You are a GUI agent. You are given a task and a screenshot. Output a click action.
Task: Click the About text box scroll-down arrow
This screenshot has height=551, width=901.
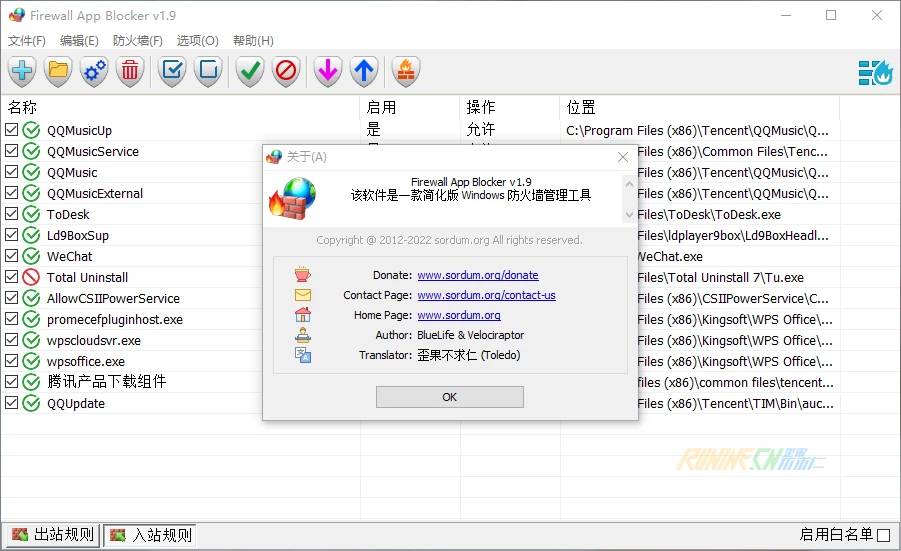[629, 215]
